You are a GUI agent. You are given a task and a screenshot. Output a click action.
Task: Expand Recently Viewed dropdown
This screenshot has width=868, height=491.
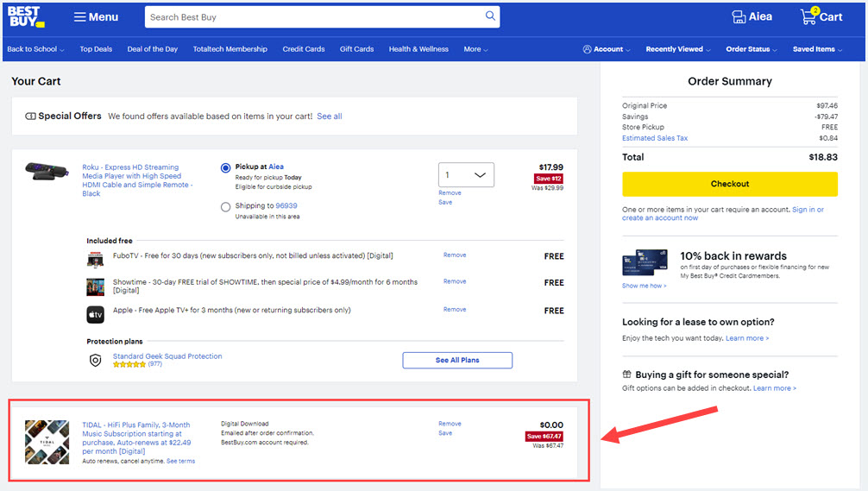(x=678, y=49)
